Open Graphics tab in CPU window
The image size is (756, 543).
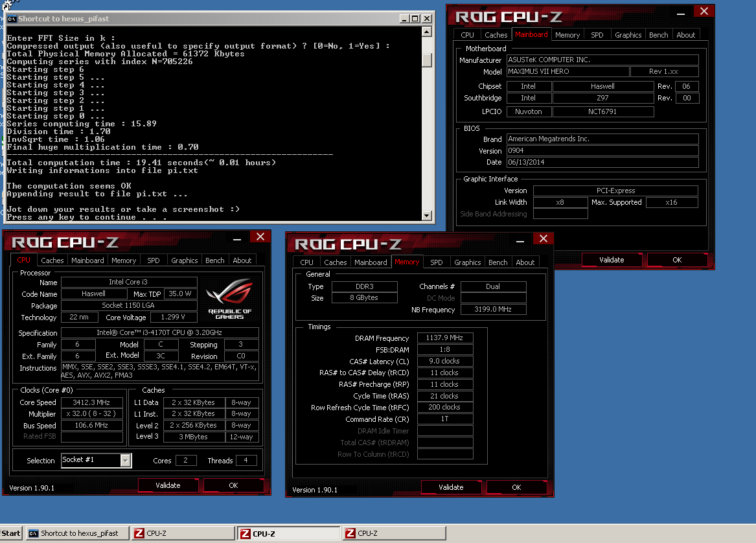click(x=185, y=260)
